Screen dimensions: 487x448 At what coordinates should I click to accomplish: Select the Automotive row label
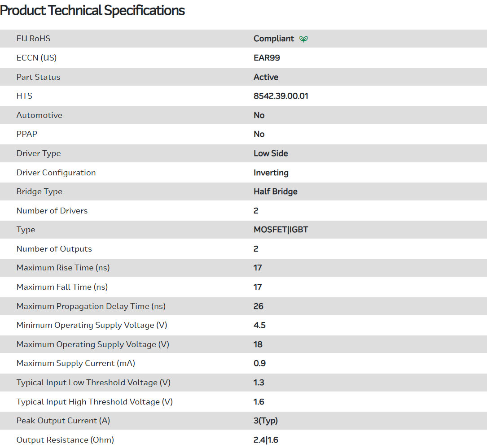click(x=39, y=115)
